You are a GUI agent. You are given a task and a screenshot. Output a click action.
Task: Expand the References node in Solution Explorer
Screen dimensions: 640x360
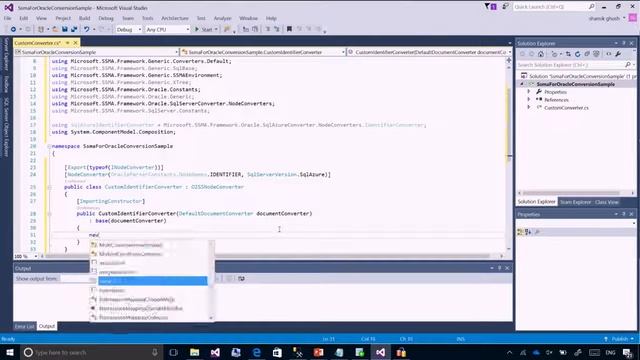coord(529,100)
